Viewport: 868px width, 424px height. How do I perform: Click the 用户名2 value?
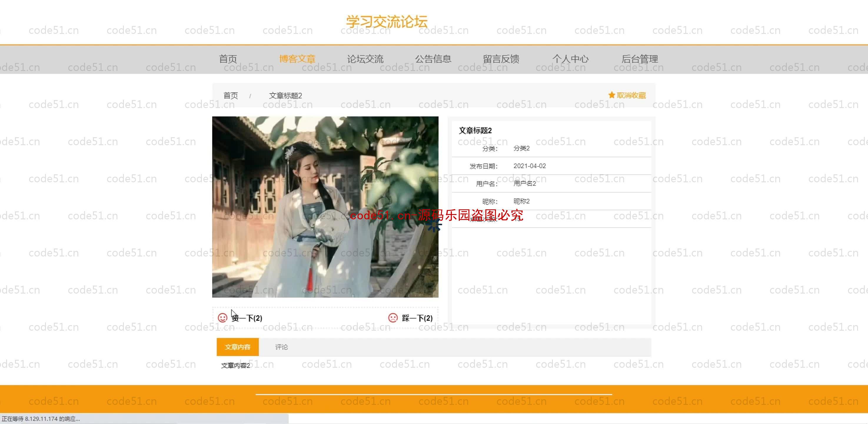point(524,183)
